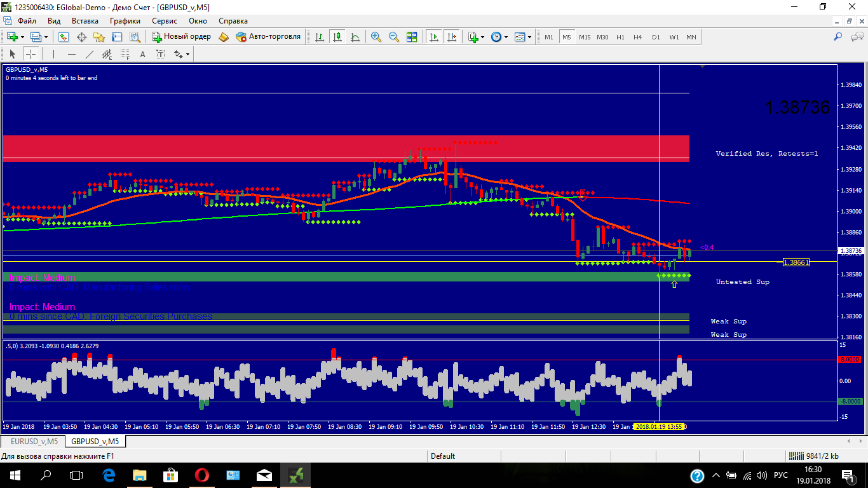Expand the new chart dropdown arrow
868x488 pixels.
pos(23,37)
